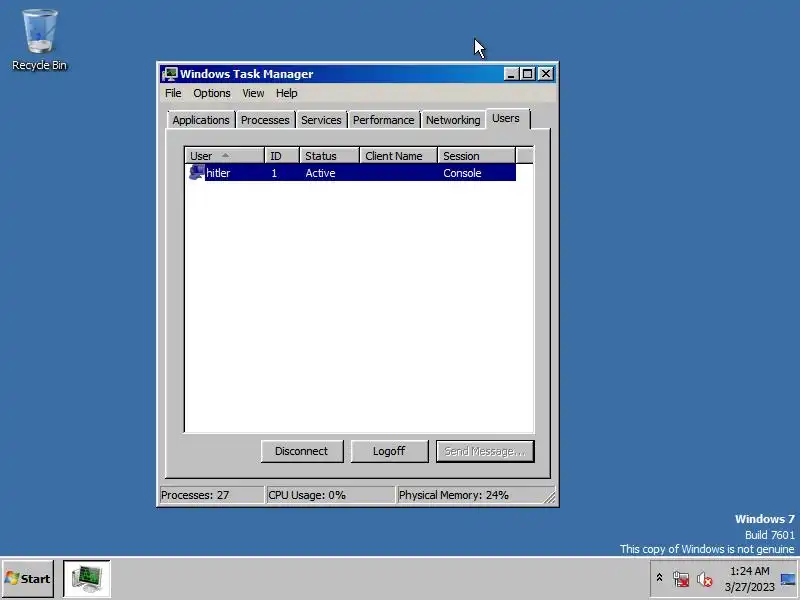Click the Console session cell
800x600 pixels.
(x=462, y=173)
